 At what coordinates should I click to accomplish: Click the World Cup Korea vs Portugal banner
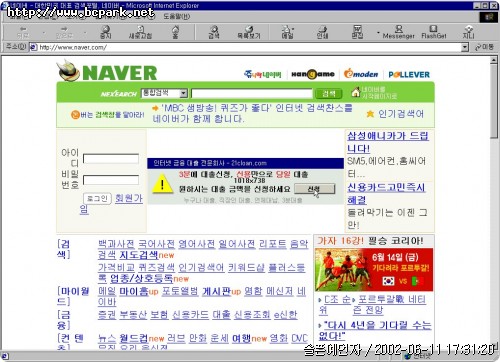click(374, 270)
